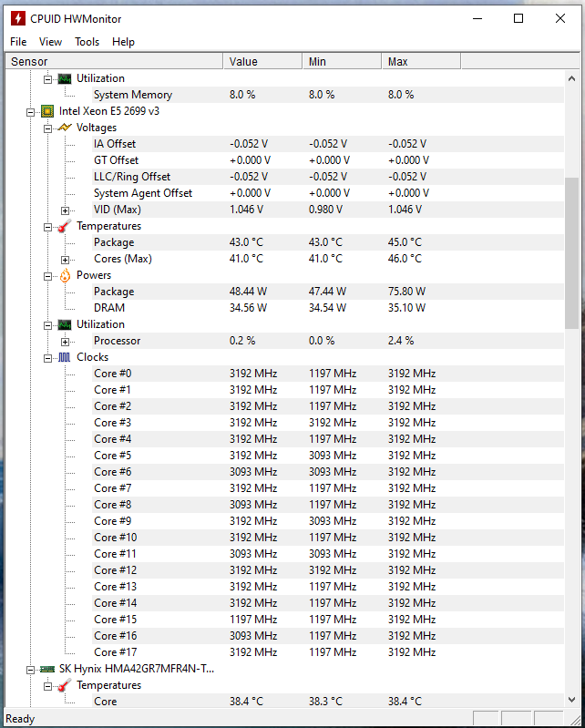
Task: Click the thermometer icon under SK Hynix
Action: [x=65, y=685]
